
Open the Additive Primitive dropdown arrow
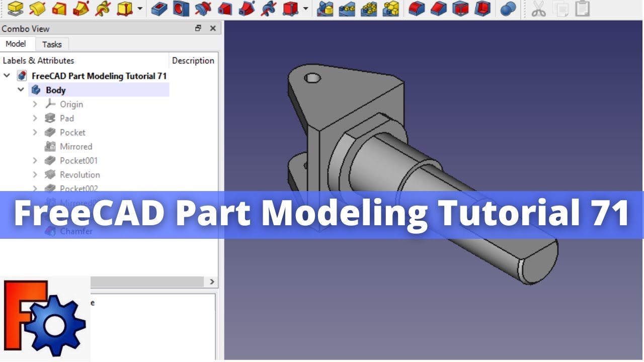[x=139, y=9]
